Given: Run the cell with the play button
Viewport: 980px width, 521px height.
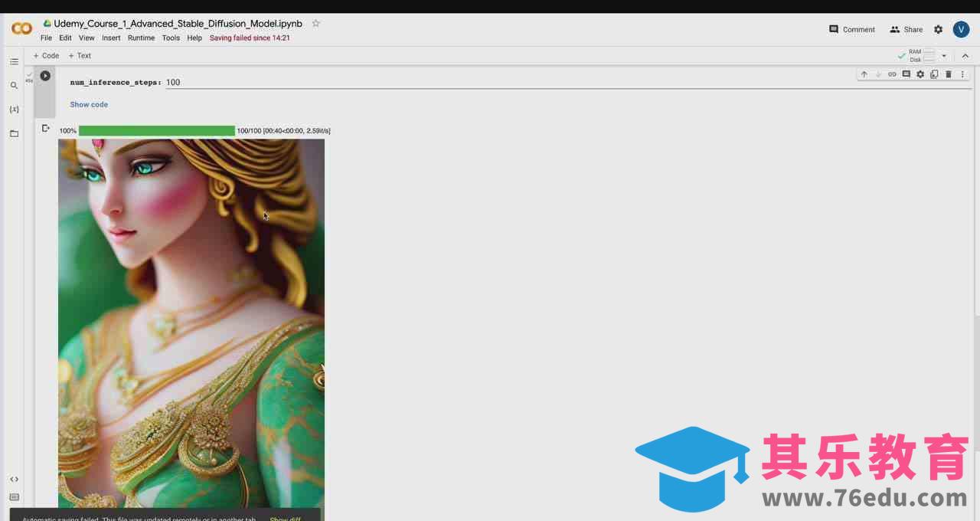Looking at the screenshot, I should (45, 76).
